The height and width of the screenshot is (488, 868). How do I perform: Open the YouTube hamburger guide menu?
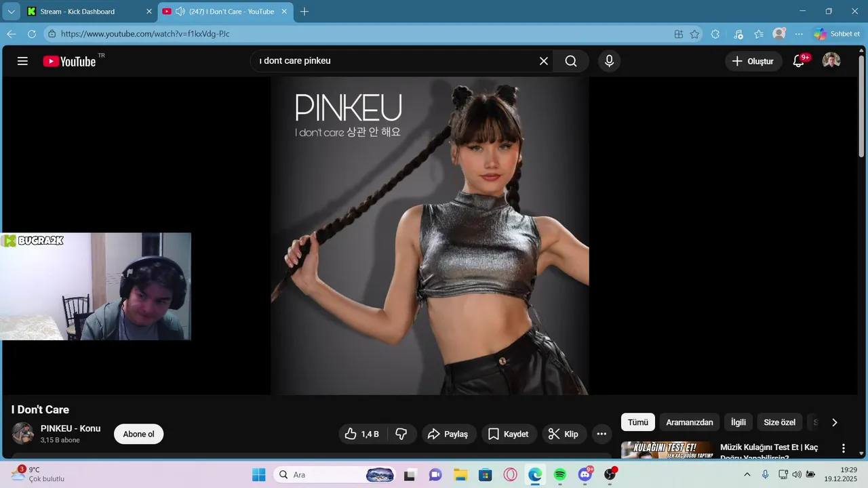pos(22,61)
